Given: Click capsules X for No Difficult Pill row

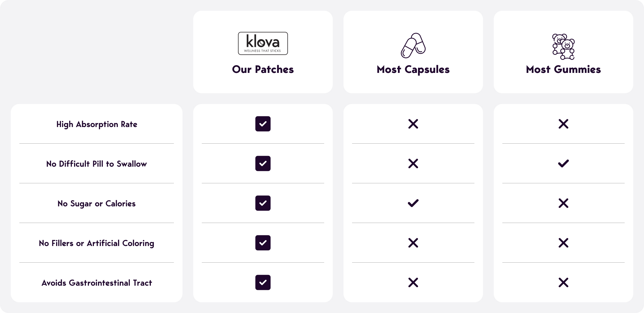Looking at the screenshot, I should pos(413,163).
